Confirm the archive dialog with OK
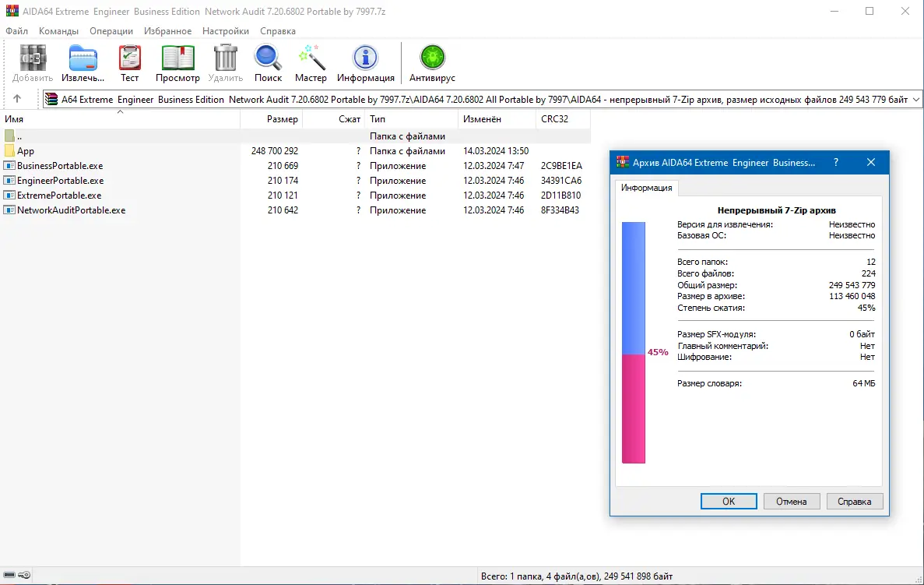Image resolution: width=924 pixels, height=585 pixels. coord(729,501)
